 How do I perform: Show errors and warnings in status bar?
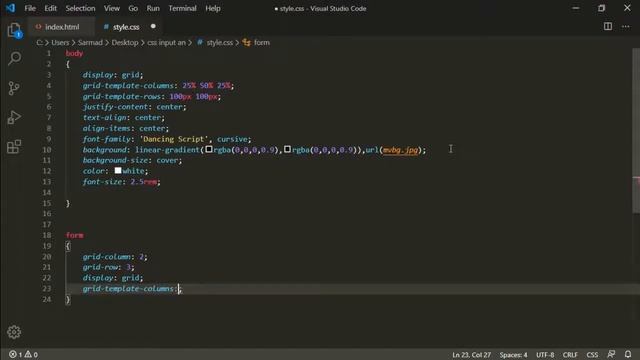click(24, 354)
